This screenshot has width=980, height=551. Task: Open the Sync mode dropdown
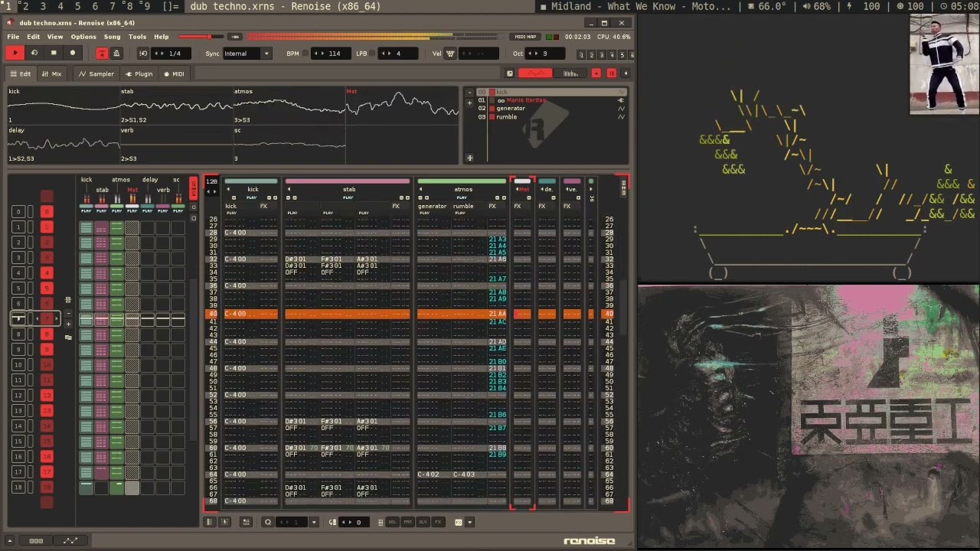coord(247,54)
